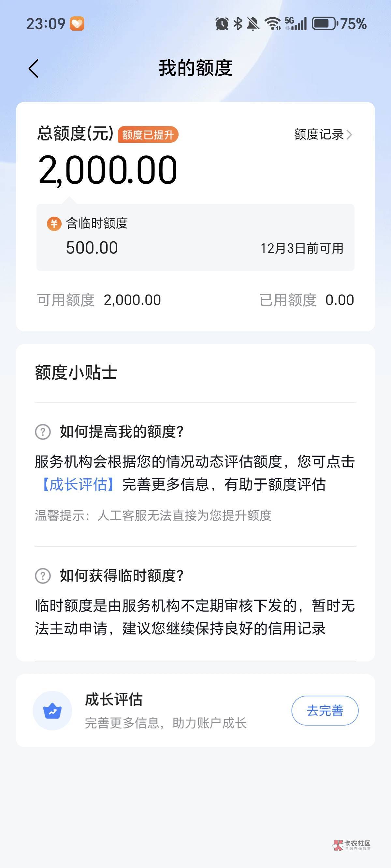Open the blue 【成长评估】 link
The height and width of the screenshot is (868, 391).
click(78, 484)
